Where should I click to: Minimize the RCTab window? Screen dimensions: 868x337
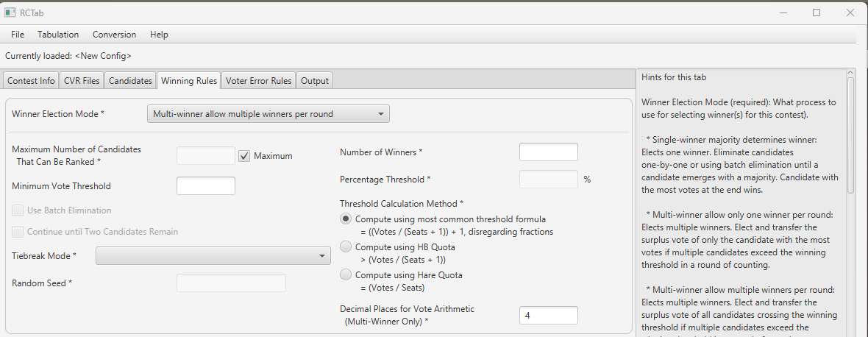(x=783, y=13)
